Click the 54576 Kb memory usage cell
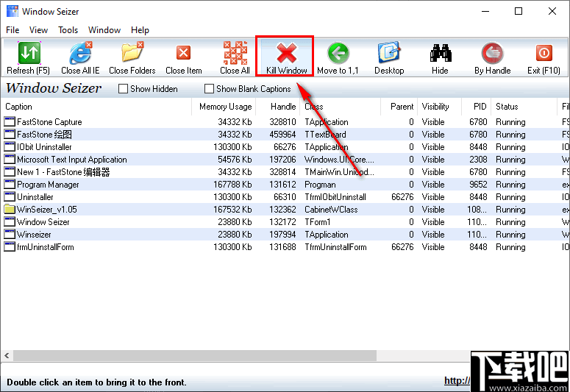The width and height of the screenshot is (570, 392). [235, 160]
